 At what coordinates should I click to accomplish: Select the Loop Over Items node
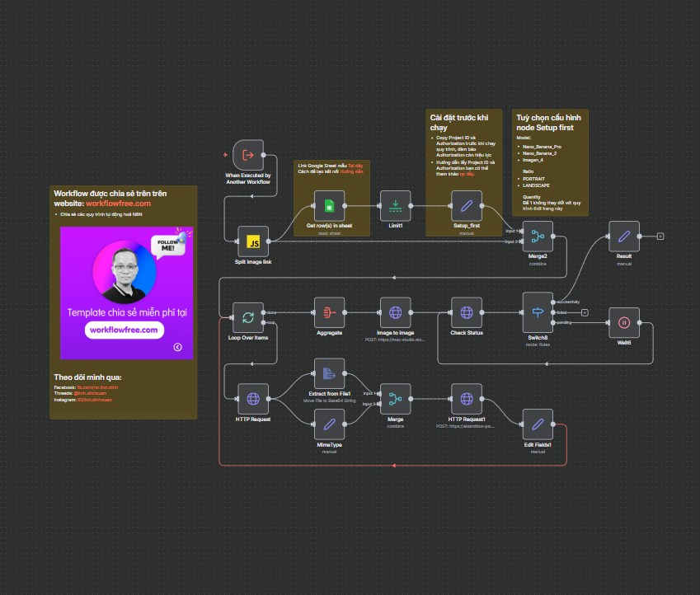pos(247,317)
